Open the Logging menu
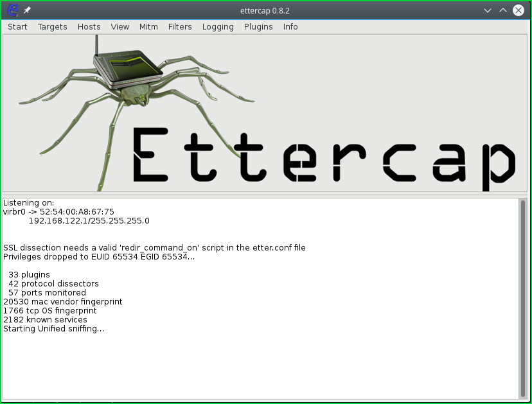This screenshot has width=532, height=404. click(218, 27)
